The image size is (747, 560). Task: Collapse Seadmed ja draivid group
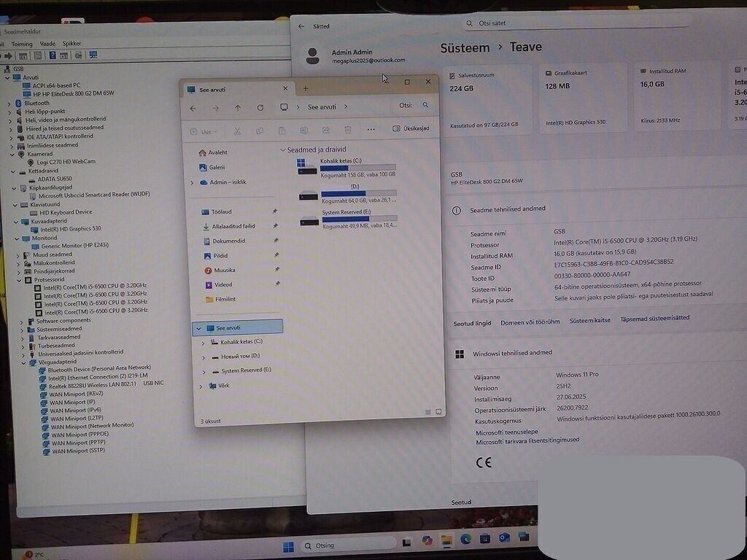282,150
